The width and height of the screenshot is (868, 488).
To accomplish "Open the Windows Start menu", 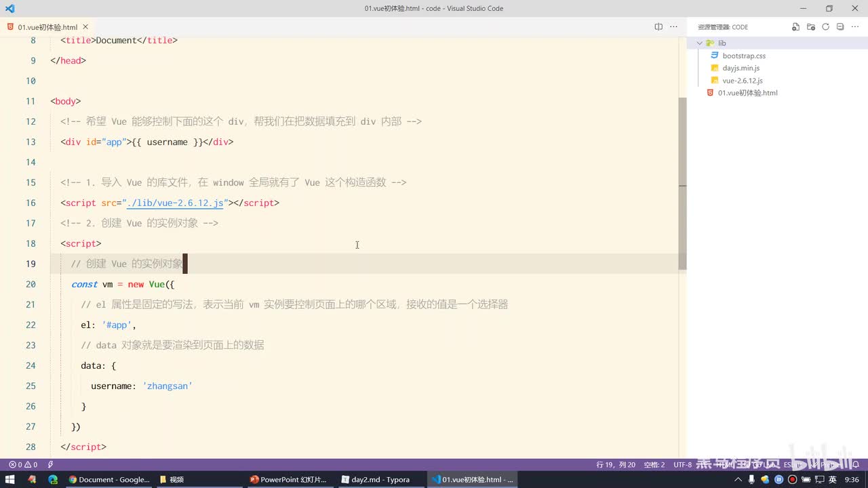I will (11, 479).
